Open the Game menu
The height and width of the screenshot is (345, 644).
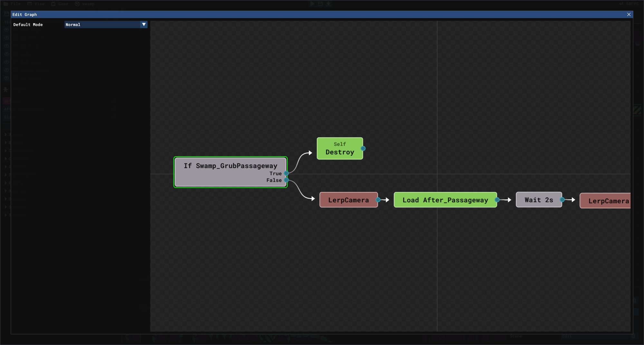pyautogui.click(x=60, y=4)
